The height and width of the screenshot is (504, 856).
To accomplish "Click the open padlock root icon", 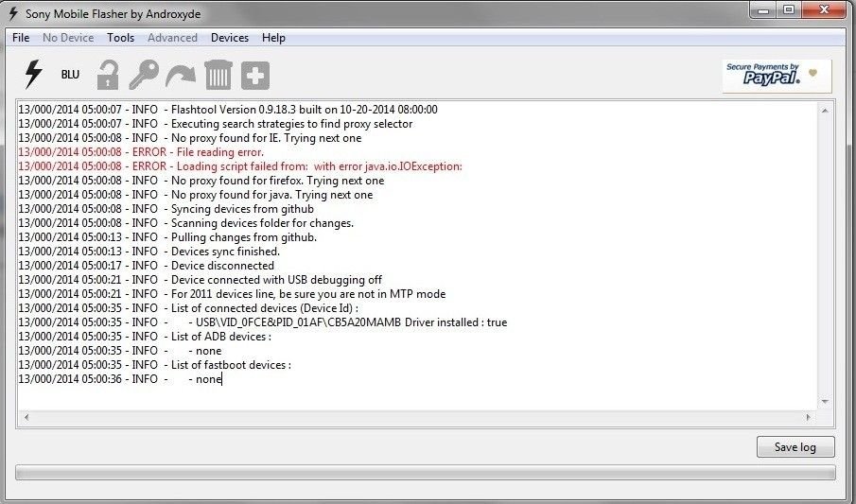I will coord(108,75).
